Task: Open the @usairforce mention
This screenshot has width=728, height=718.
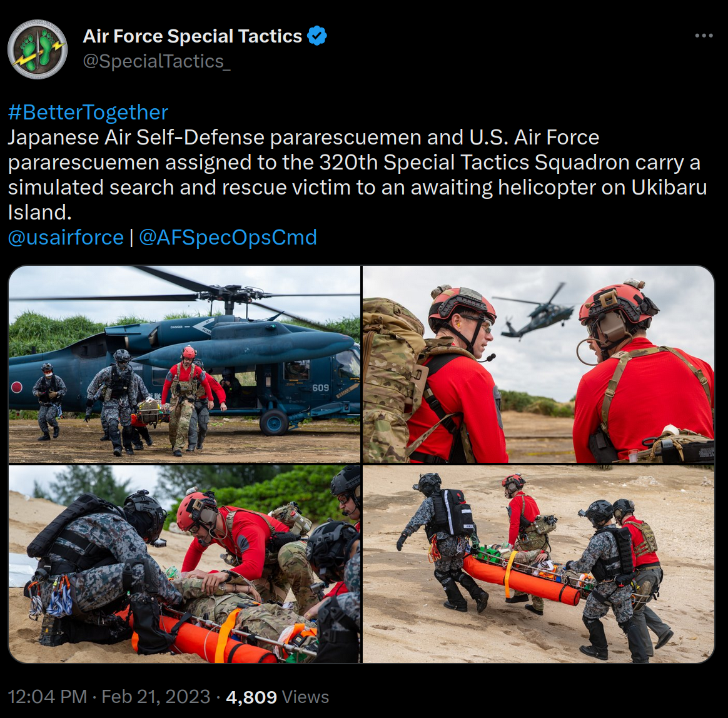Action: [x=66, y=237]
